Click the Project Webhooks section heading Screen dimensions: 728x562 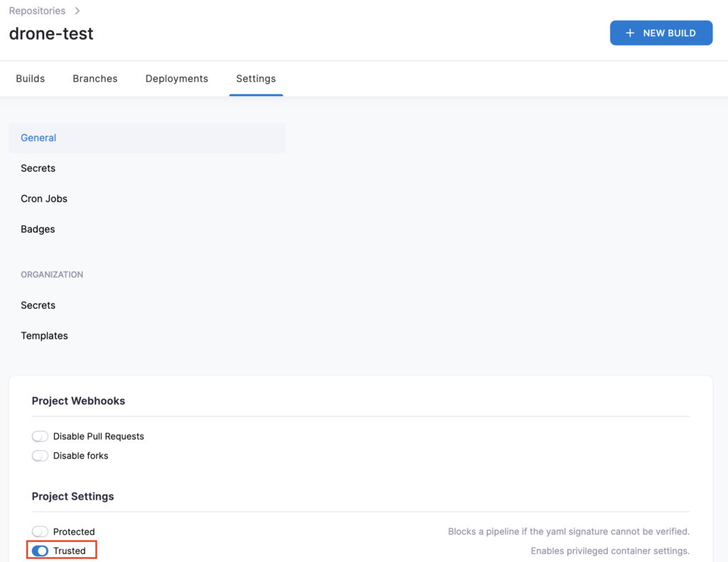78,401
